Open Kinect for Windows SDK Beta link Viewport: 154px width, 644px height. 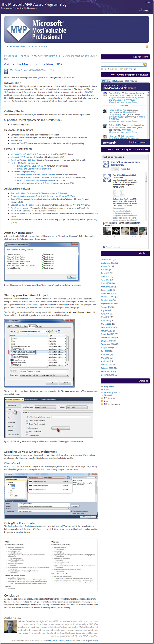pos(23,160)
